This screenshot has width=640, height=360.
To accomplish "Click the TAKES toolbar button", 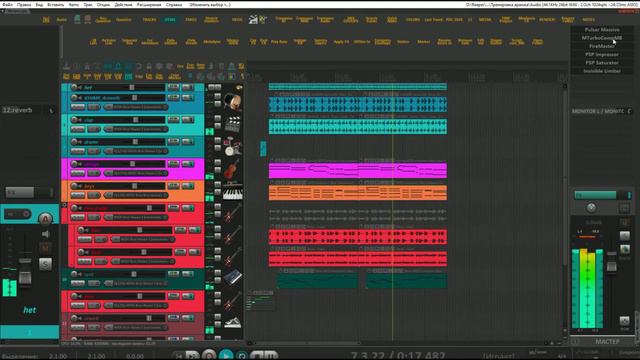I will (191, 20).
